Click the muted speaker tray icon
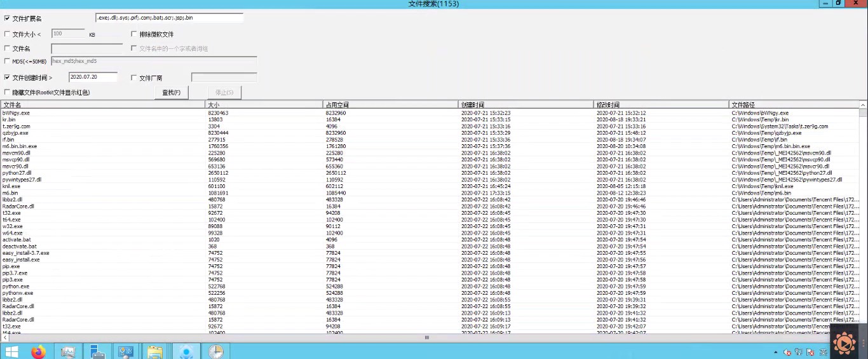Viewport: 868px width, 359px height. (x=787, y=352)
